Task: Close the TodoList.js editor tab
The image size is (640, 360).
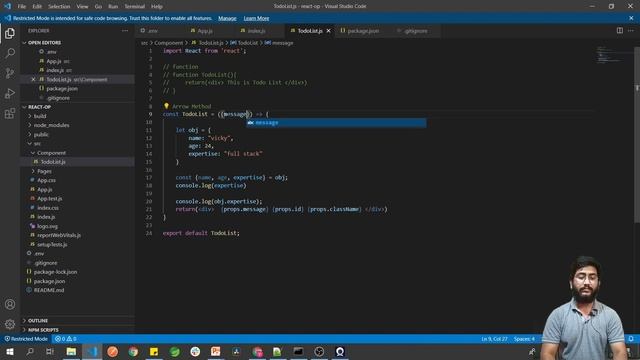Action: (329, 31)
